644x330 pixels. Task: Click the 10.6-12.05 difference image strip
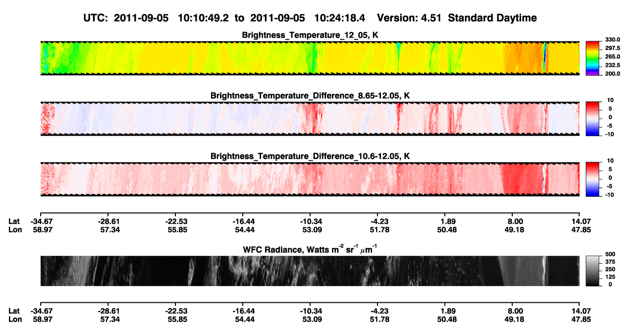click(x=310, y=179)
